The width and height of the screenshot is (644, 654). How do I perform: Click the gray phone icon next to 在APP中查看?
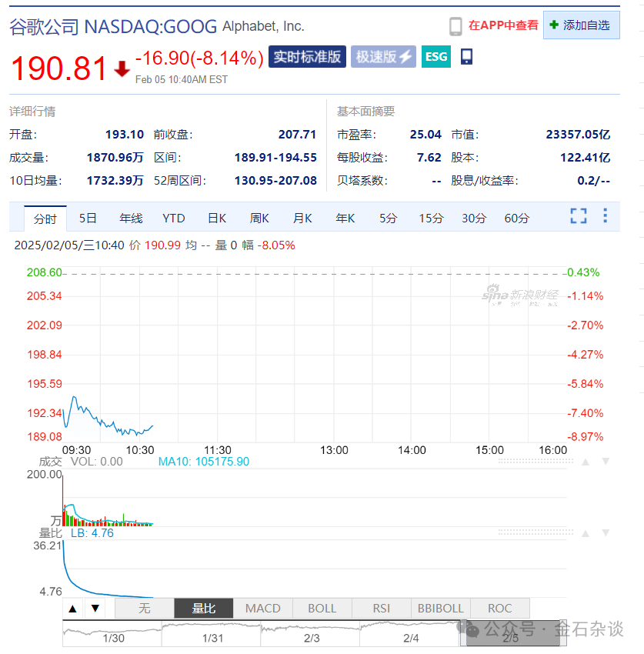point(455,26)
